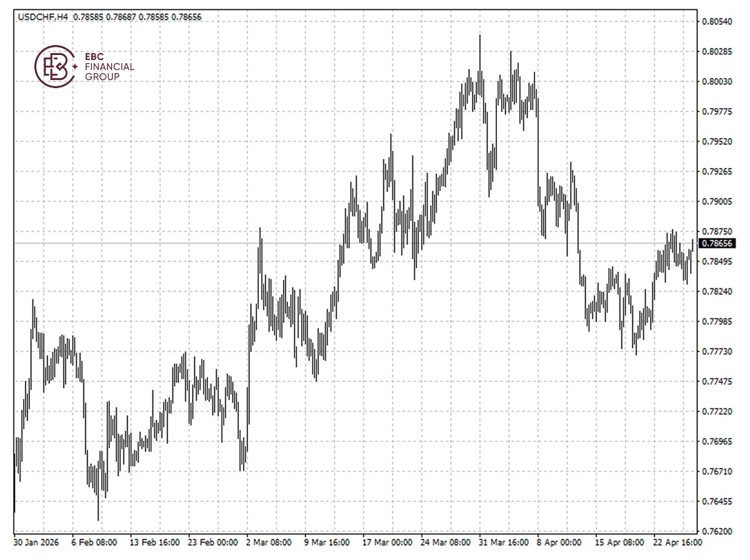
Task: Pick the 0.77220 price axis label
Action: click(716, 412)
